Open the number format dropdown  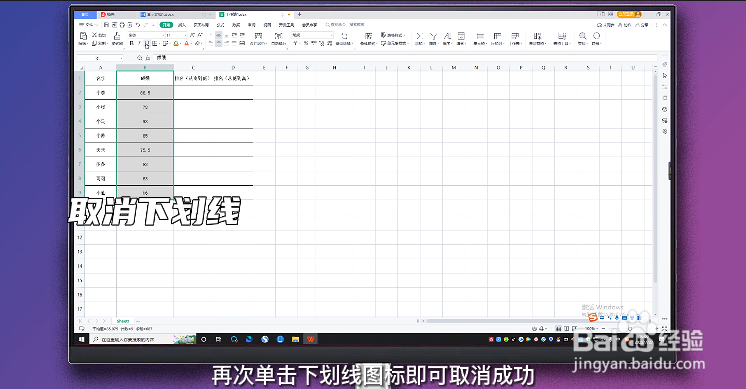313,35
